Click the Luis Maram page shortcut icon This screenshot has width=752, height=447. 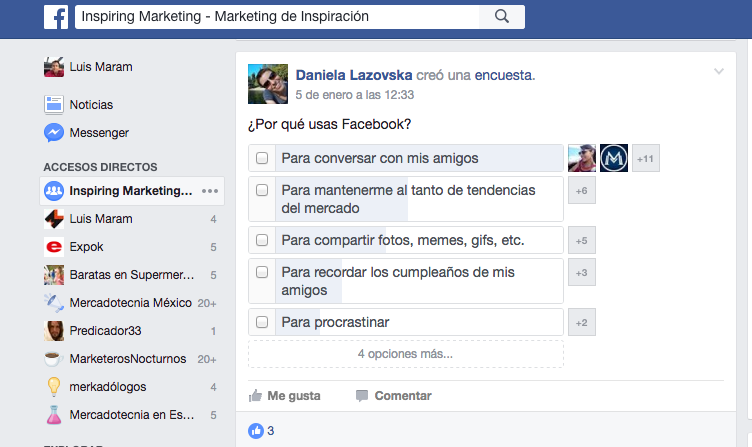tap(54, 219)
